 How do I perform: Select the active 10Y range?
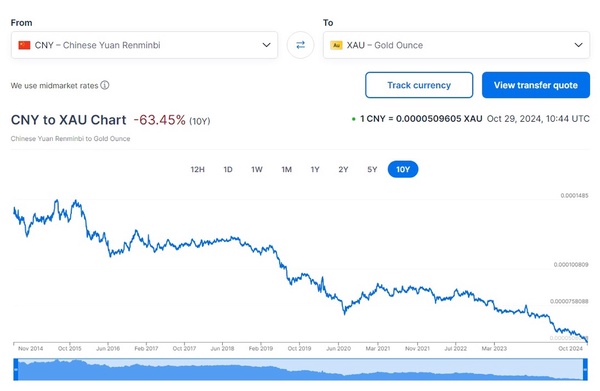coord(403,169)
